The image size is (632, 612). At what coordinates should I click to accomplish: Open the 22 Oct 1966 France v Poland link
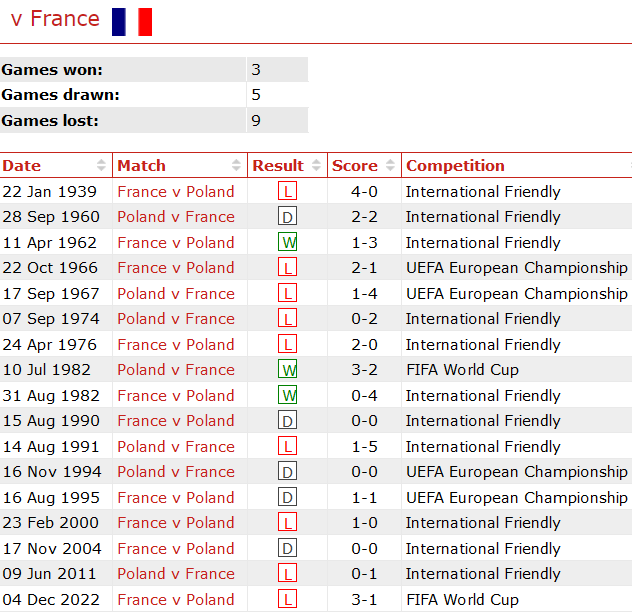pyautogui.click(x=176, y=268)
